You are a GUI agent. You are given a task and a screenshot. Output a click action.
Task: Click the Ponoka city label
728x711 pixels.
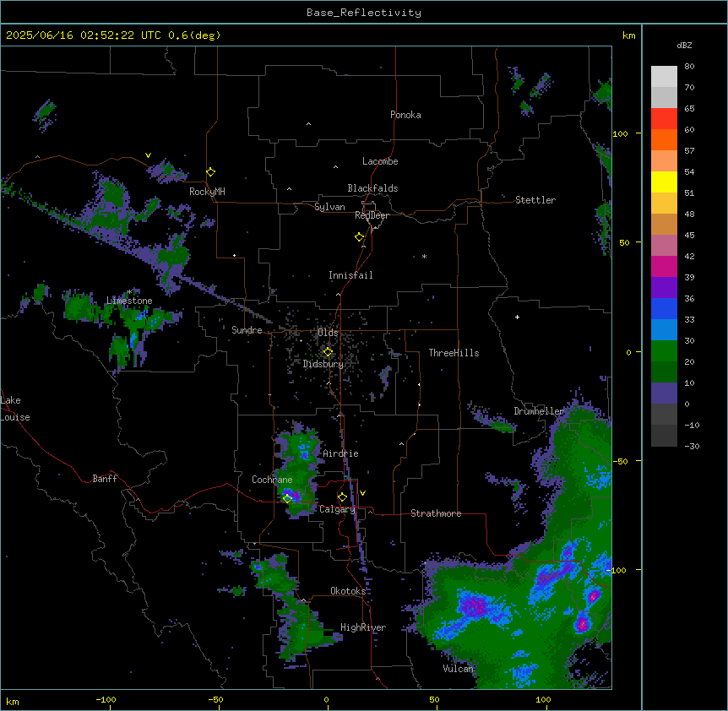pyautogui.click(x=405, y=115)
